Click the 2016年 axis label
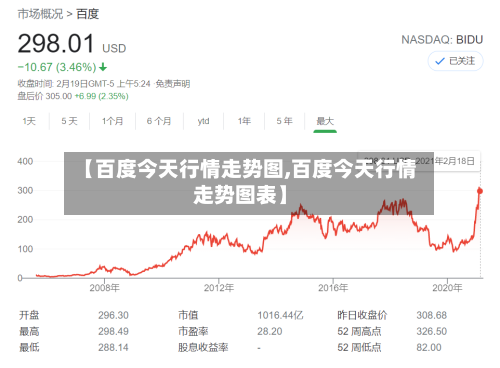Screen dimensions: 500x368 click(x=333, y=288)
